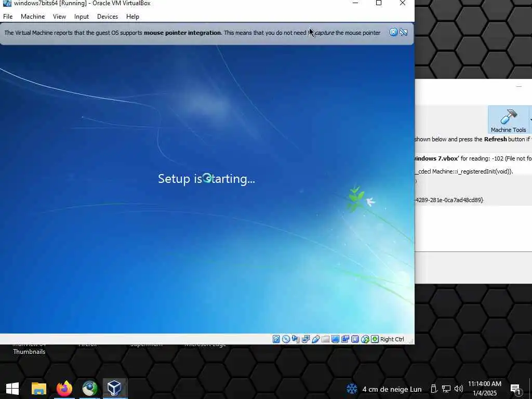Open the notification center icon

pos(516,389)
